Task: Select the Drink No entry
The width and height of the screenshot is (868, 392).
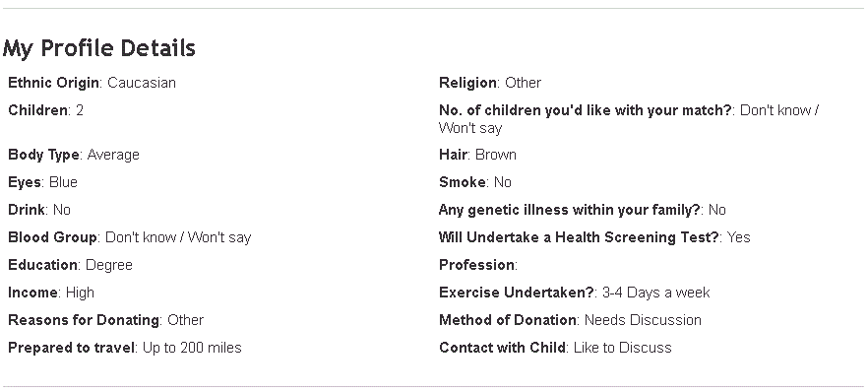Action: pyautogui.click(x=39, y=211)
